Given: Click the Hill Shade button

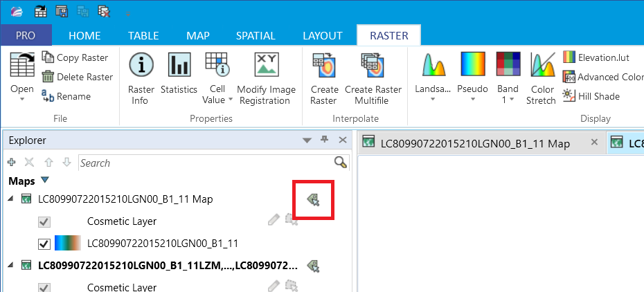Looking at the screenshot, I should tap(591, 96).
